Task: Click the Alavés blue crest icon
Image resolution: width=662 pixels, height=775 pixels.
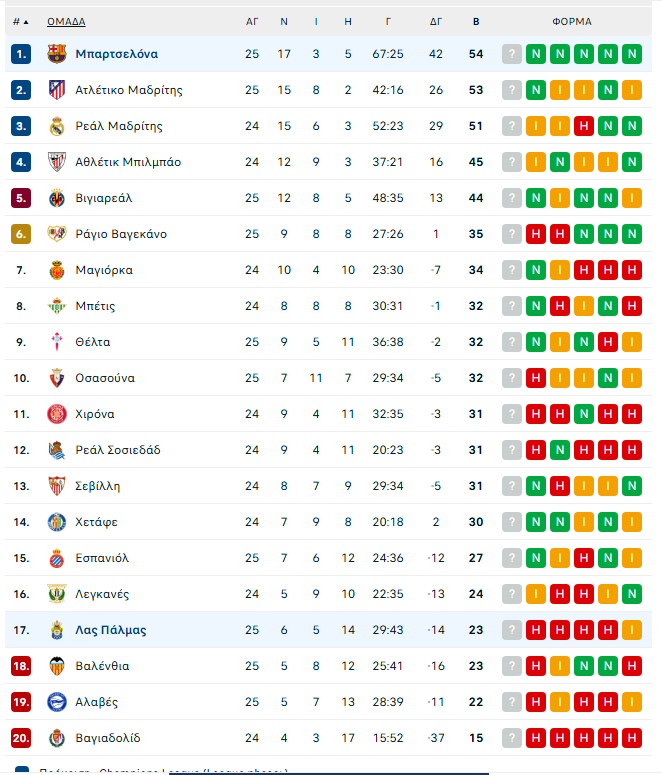Action: click(57, 702)
